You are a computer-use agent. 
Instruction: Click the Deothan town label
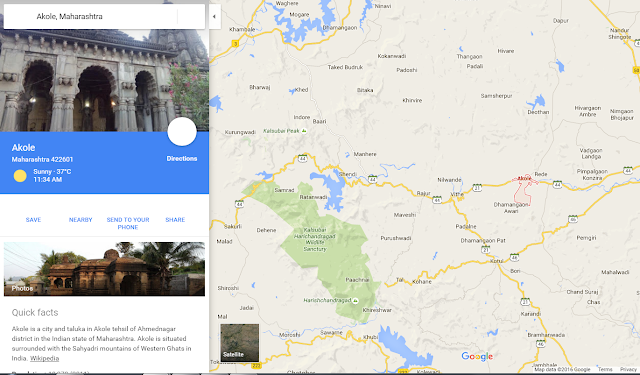538,112
